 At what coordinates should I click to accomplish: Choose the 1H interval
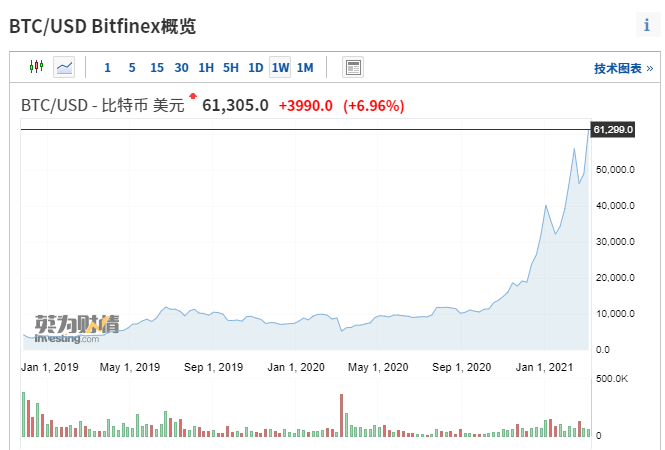[x=206, y=67]
